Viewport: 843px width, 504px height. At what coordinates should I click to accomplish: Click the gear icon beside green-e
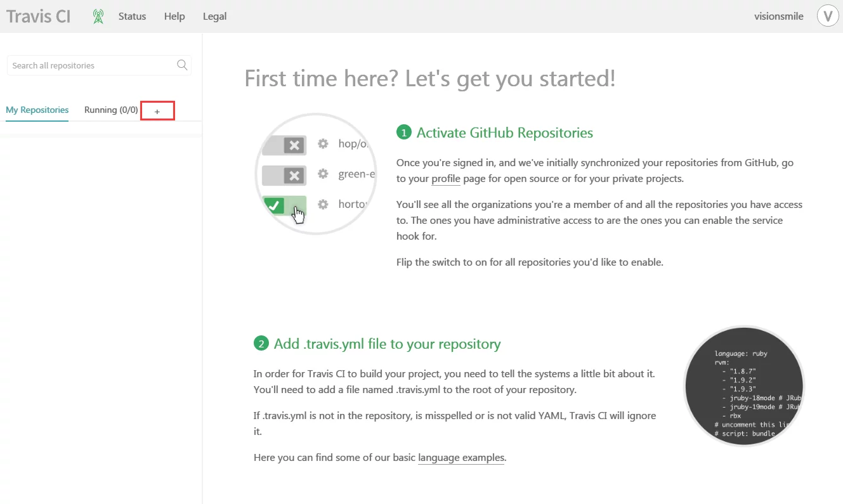(x=323, y=174)
